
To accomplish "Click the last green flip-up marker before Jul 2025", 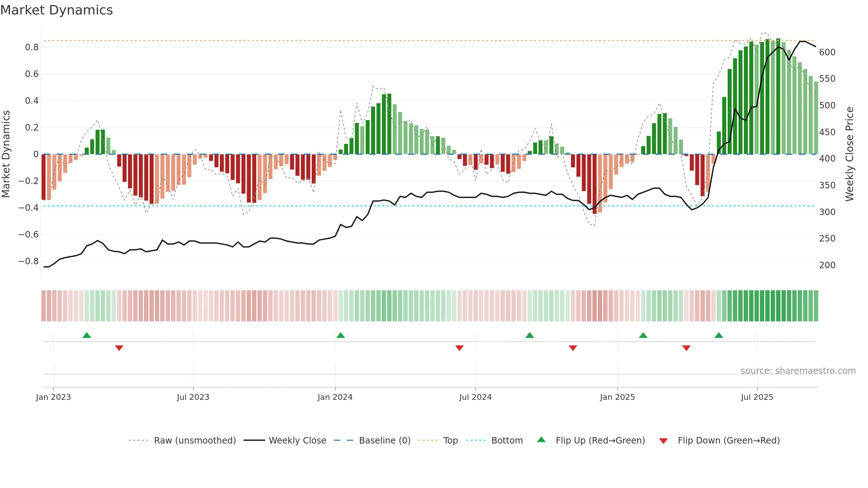I will pyautogui.click(x=719, y=335).
